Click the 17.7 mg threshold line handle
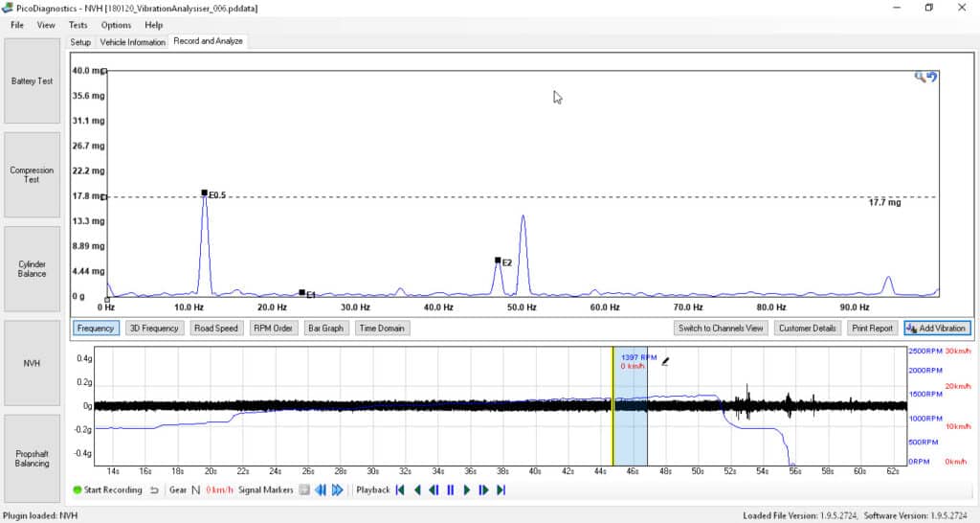This screenshot has width=980, height=523. click(x=105, y=197)
